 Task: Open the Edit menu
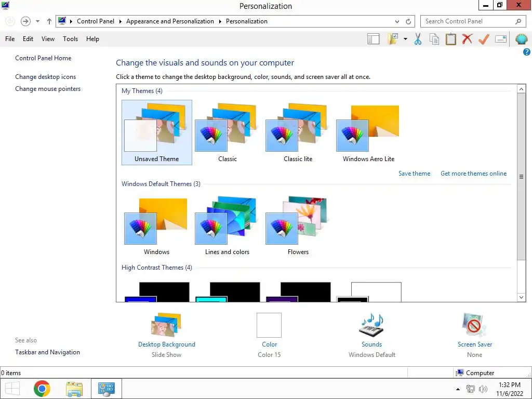click(28, 39)
